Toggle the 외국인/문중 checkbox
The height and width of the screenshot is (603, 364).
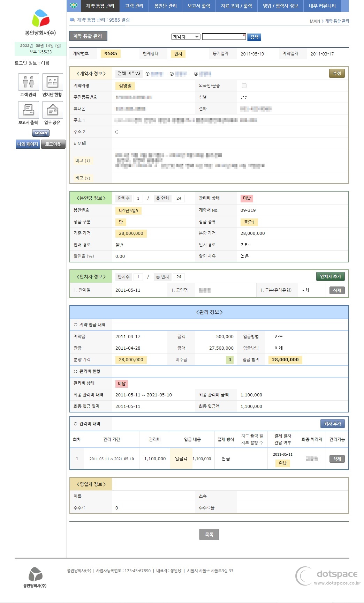click(244, 85)
